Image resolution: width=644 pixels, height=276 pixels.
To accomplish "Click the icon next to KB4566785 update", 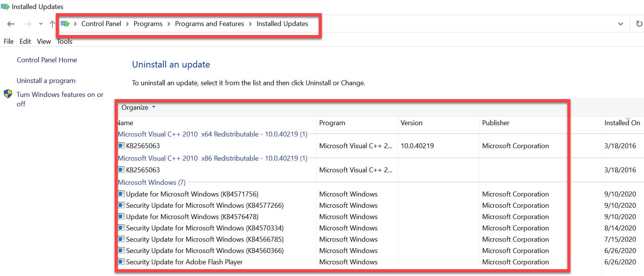I will 121,239.
